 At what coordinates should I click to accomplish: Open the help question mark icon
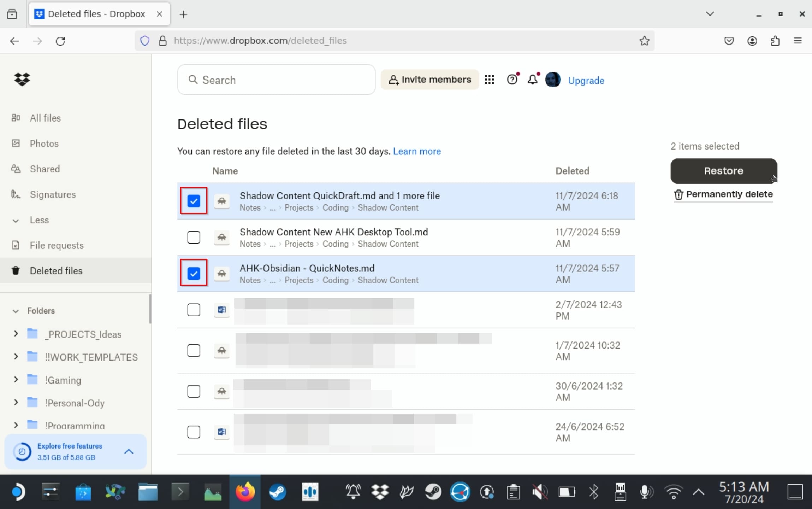(512, 80)
